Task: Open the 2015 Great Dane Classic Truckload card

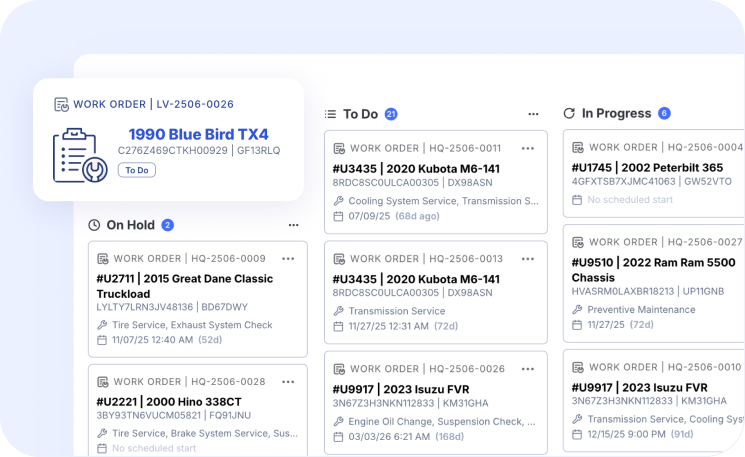Action: coord(185,286)
